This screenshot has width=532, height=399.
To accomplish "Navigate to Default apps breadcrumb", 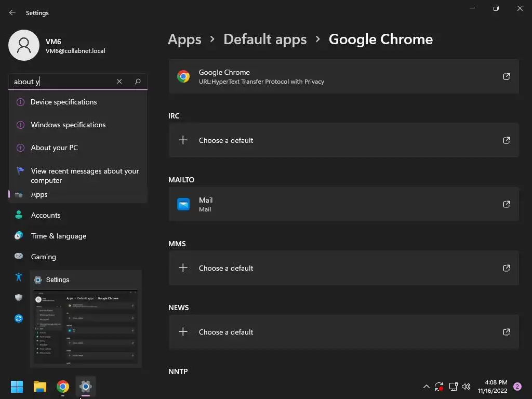I will (265, 39).
